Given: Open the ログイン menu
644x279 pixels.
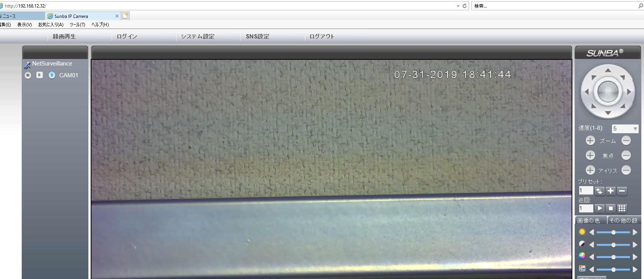Looking at the screenshot, I should pos(127,37).
